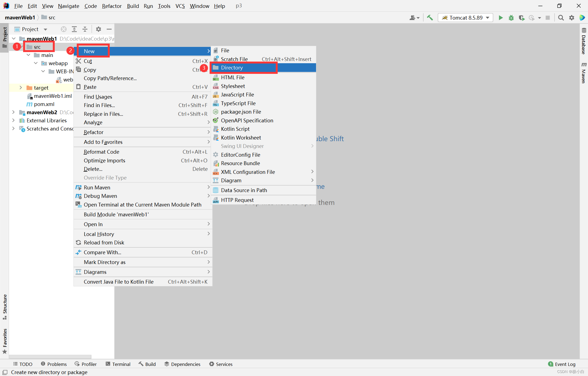Hide the Project panel with minus icon
The height and width of the screenshot is (376, 588).
click(x=109, y=29)
